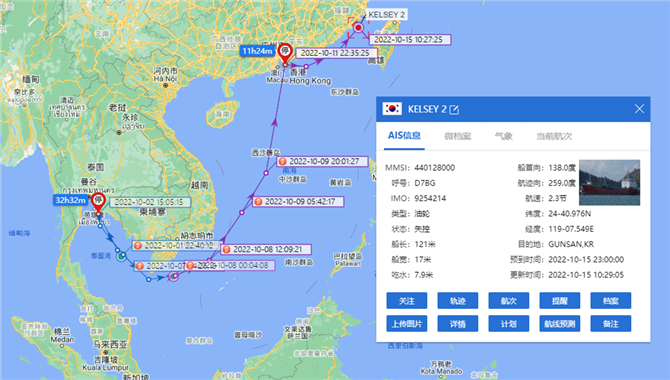Open the 气象 weather tab
The image size is (670, 380).
[x=503, y=136]
